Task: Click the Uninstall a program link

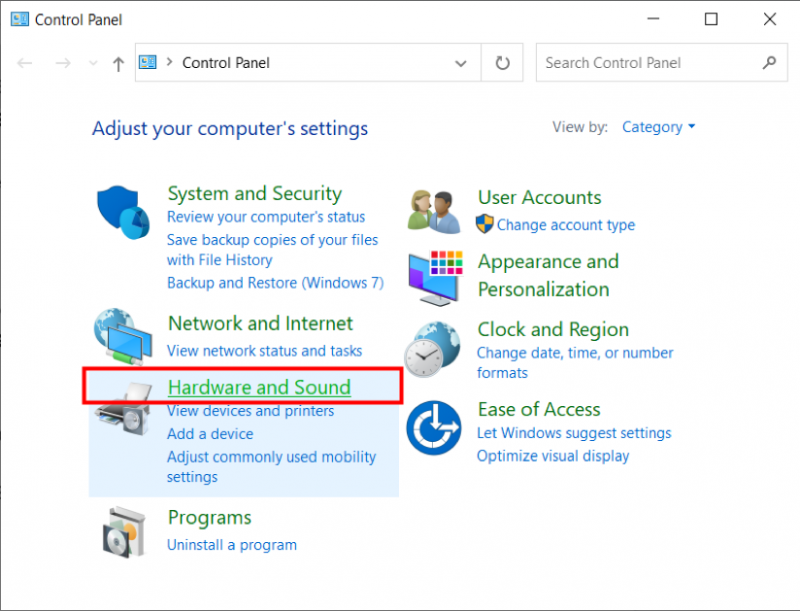Action: point(232,545)
